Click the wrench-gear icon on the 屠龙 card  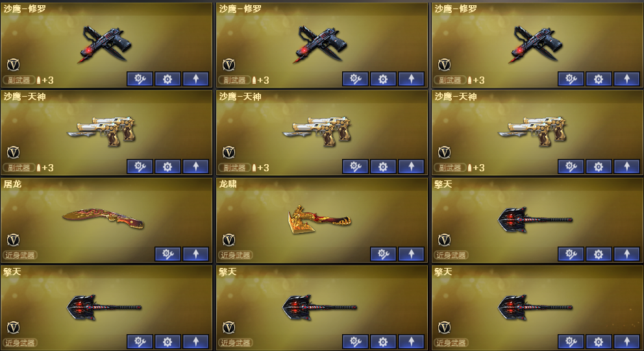pyautogui.click(x=167, y=254)
